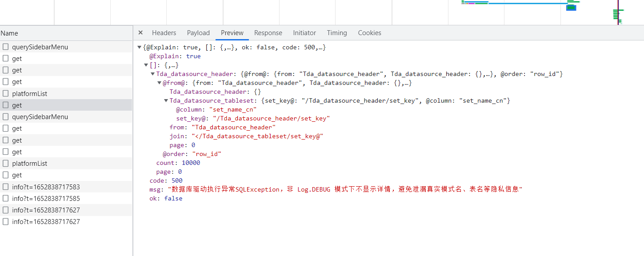This screenshot has width=644, height=256.
Task: Collapse the @from@ node
Action: click(160, 83)
